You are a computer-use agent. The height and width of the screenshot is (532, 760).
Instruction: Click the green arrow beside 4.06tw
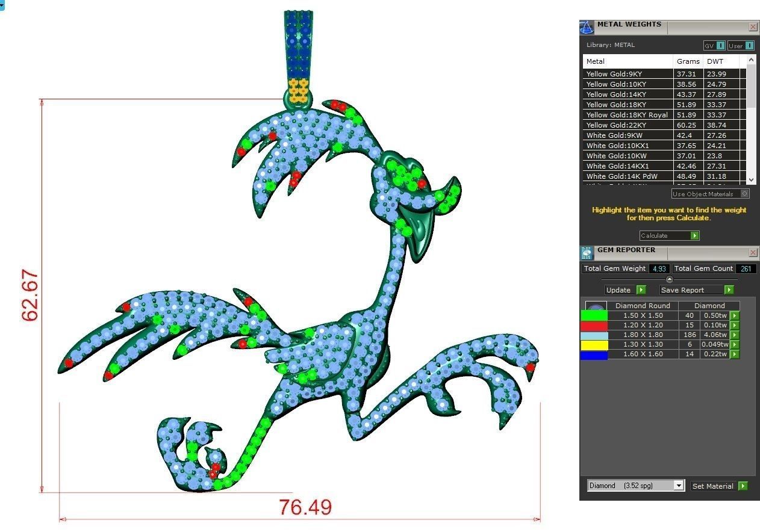click(735, 335)
